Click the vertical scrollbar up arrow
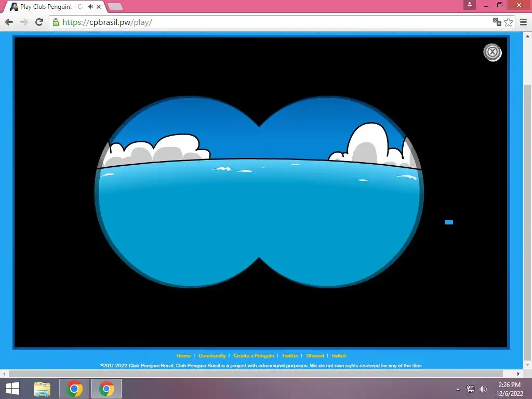532x399 pixels. point(527,36)
